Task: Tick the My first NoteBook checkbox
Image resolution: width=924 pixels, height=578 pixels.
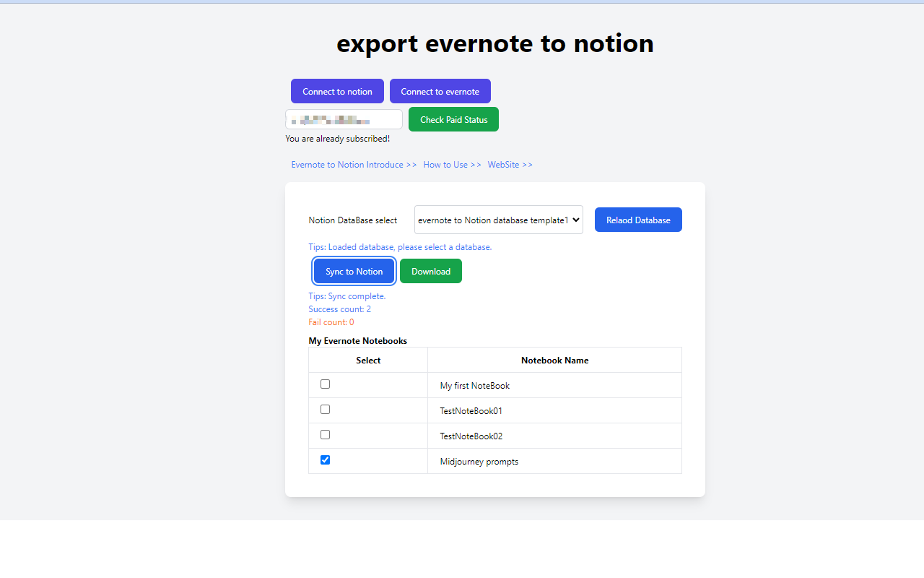Action: [325, 384]
